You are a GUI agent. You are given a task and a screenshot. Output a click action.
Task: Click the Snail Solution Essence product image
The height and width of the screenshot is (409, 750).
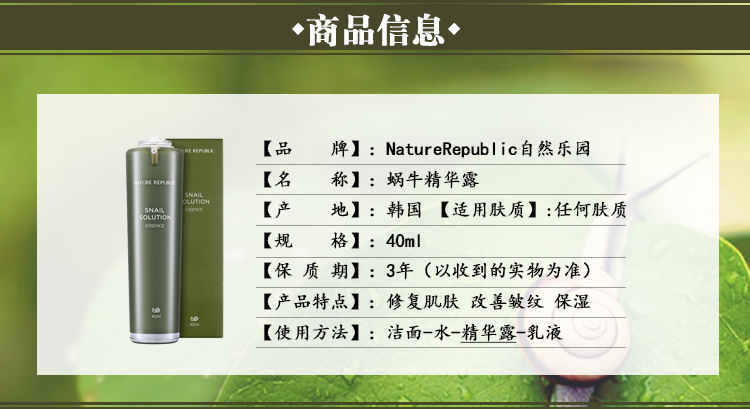pyautogui.click(x=175, y=240)
